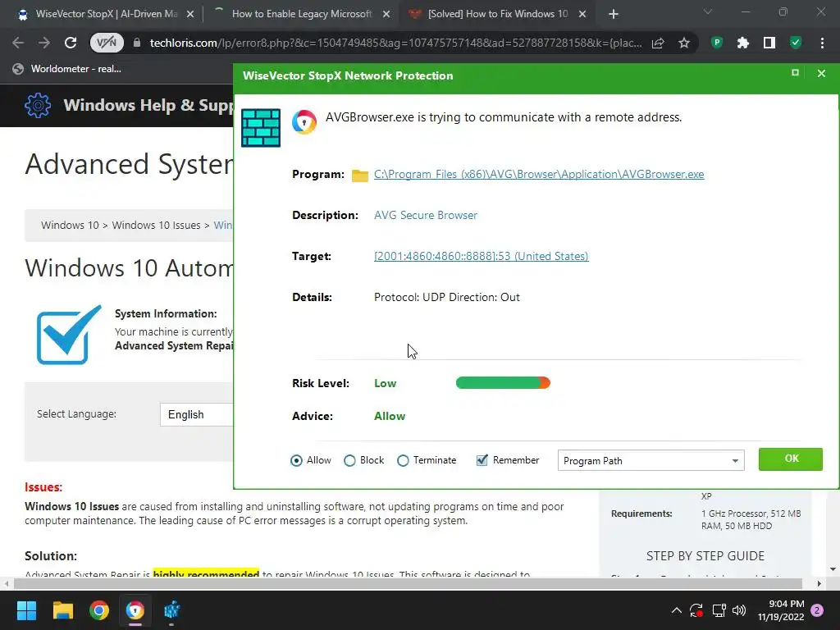Click the Risk Level indicator bar
Image resolution: width=840 pixels, height=630 pixels.
click(503, 383)
